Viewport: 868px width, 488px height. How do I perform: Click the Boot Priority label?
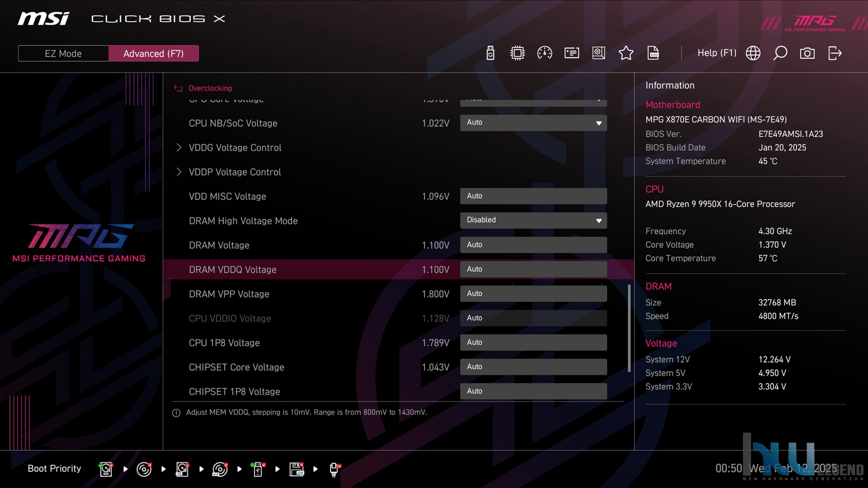[x=54, y=468]
